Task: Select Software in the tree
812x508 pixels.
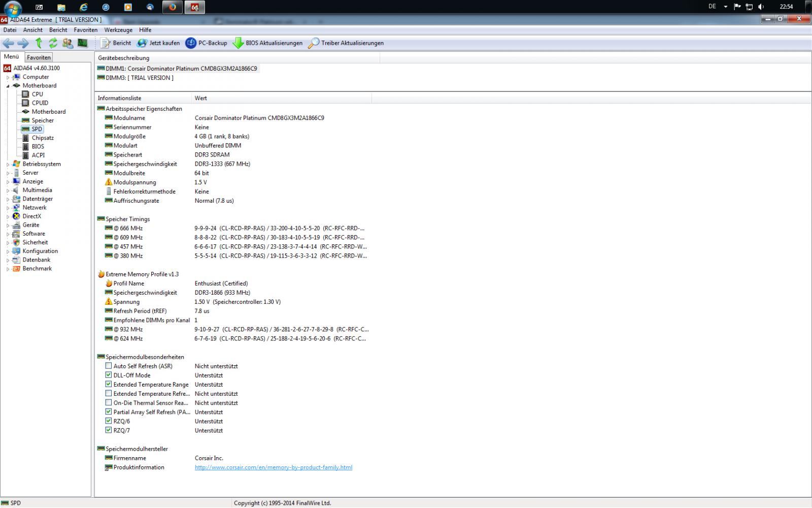Action: pos(33,234)
